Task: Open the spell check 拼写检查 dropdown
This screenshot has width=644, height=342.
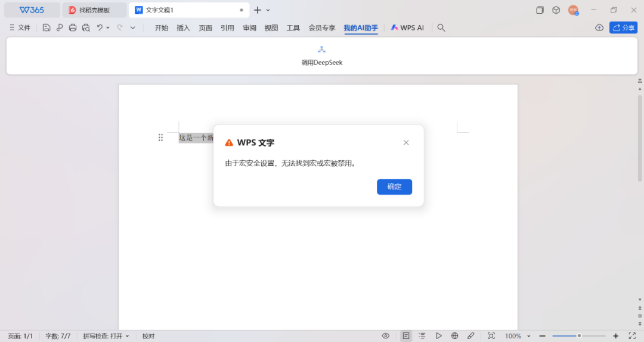Action: point(106,336)
